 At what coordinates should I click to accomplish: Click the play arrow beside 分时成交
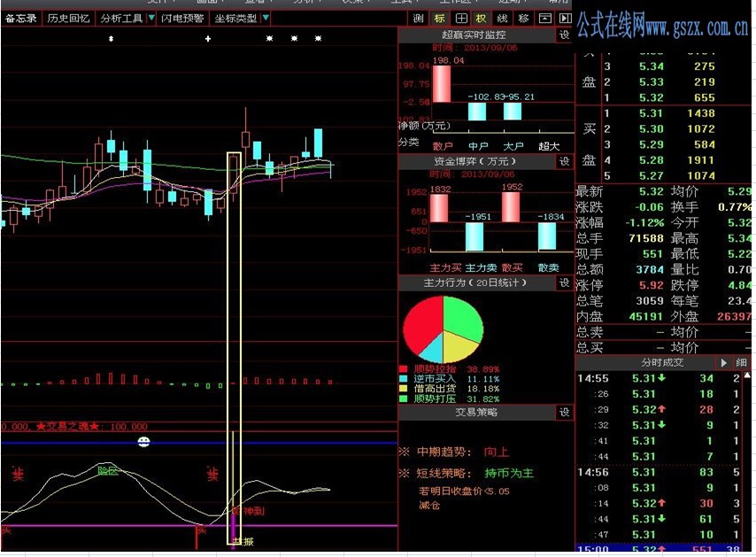(x=723, y=363)
